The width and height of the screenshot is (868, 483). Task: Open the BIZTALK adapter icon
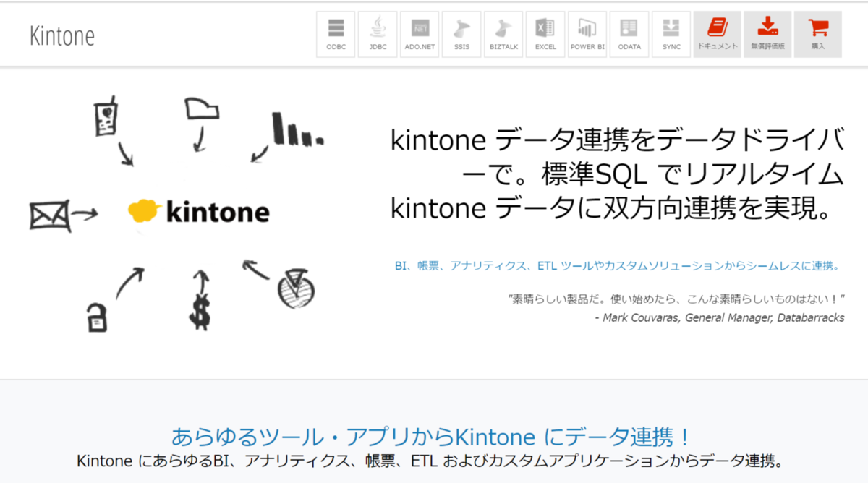tap(503, 33)
